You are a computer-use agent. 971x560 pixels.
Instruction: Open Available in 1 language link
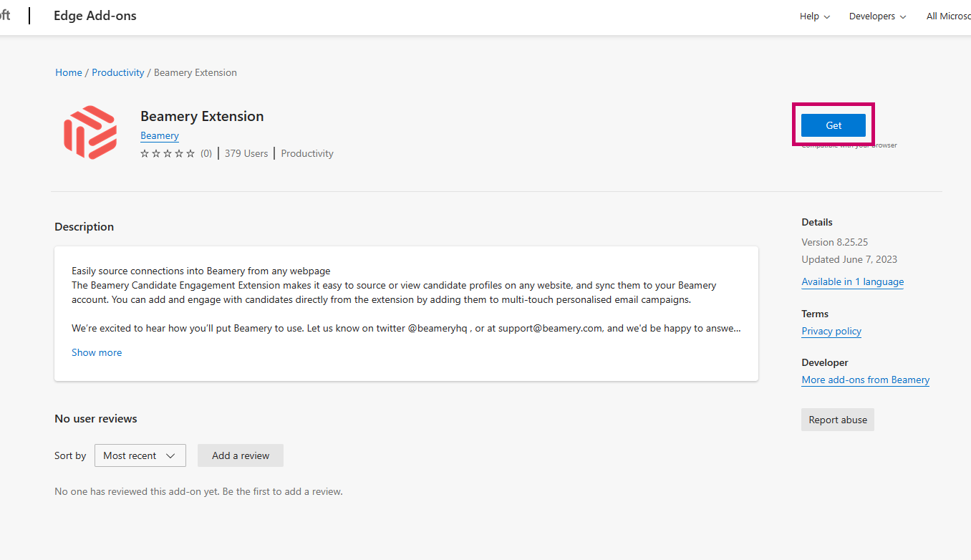[853, 281]
